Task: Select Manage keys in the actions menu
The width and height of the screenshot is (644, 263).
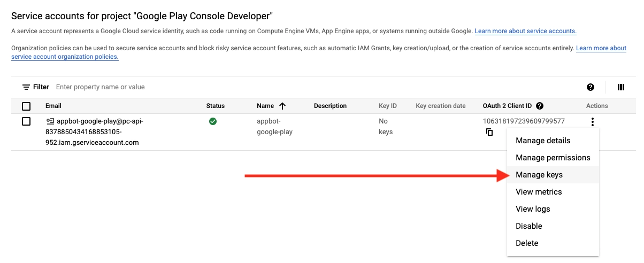Action: (x=553, y=175)
